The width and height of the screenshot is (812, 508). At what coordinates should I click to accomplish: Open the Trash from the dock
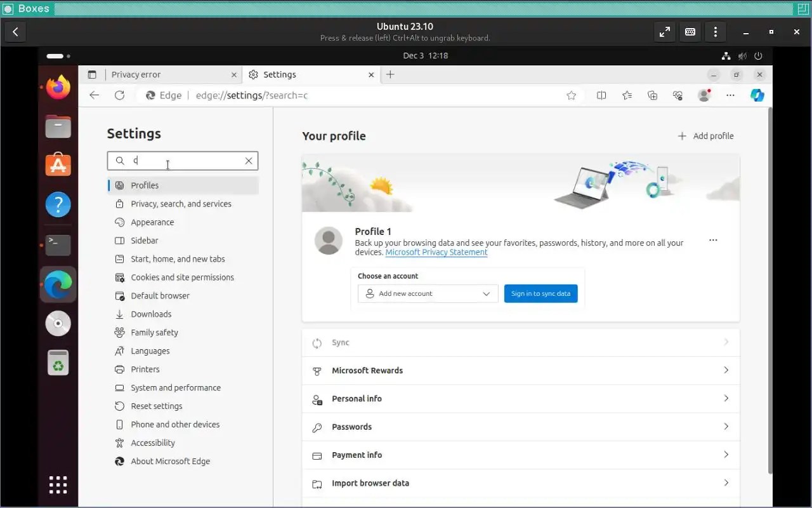(58, 363)
